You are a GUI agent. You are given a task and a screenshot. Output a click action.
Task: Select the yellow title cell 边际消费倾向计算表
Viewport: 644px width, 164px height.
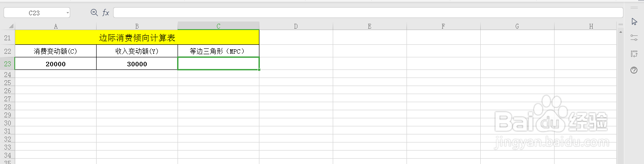(137, 38)
